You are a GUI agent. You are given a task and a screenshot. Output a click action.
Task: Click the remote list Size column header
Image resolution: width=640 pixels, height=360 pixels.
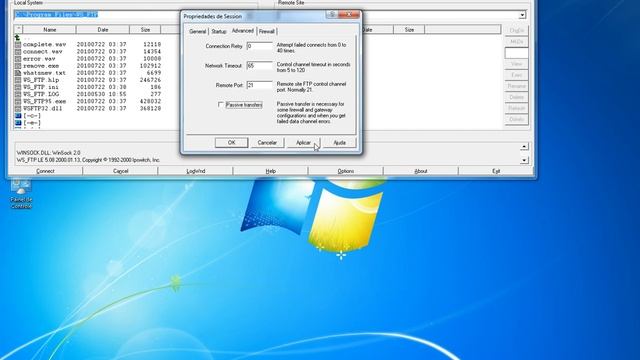click(x=409, y=30)
